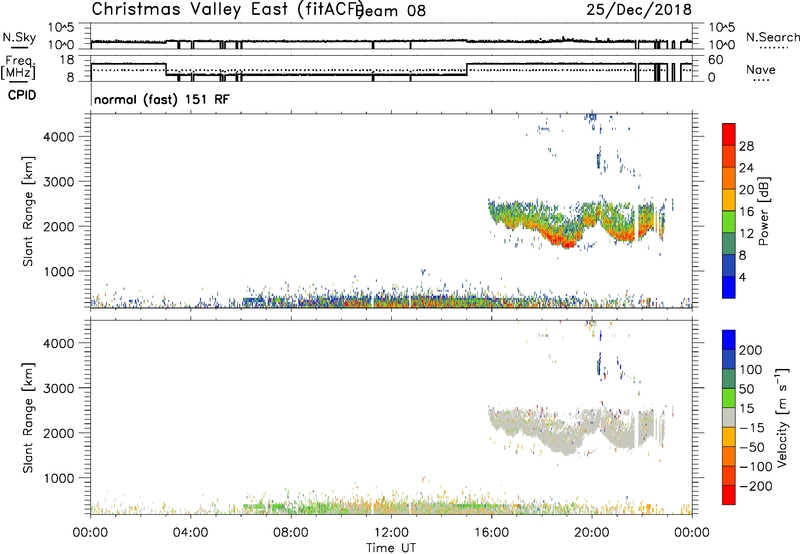Click the 'Nave' legend label
Viewport: 800px width, 554px height.
[761, 70]
